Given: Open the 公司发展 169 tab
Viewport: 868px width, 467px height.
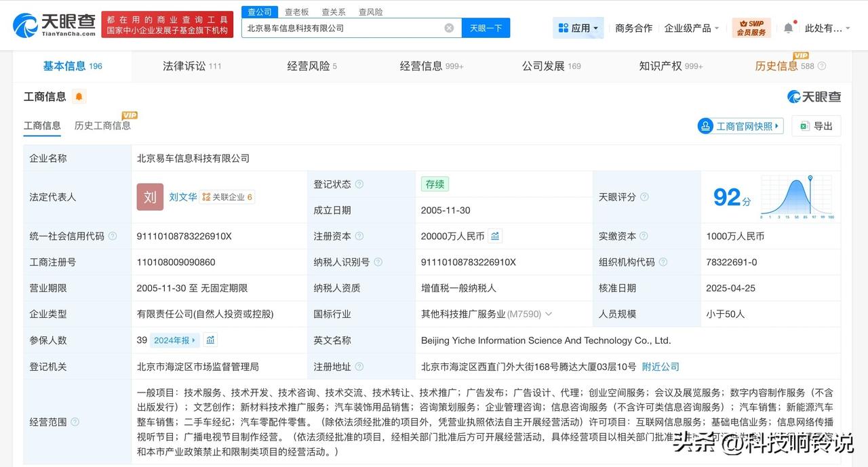Looking at the screenshot, I should (x=551, y=66).
